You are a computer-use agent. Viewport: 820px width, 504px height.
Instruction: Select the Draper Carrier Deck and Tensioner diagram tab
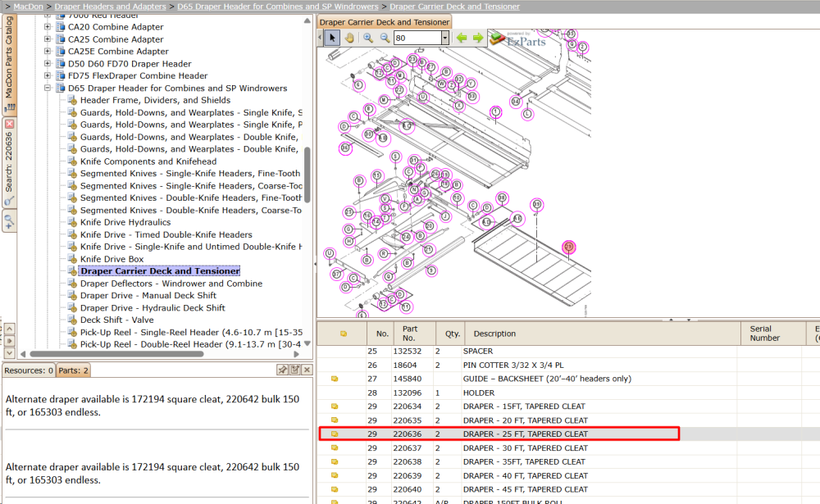click(x=385, y=22)
